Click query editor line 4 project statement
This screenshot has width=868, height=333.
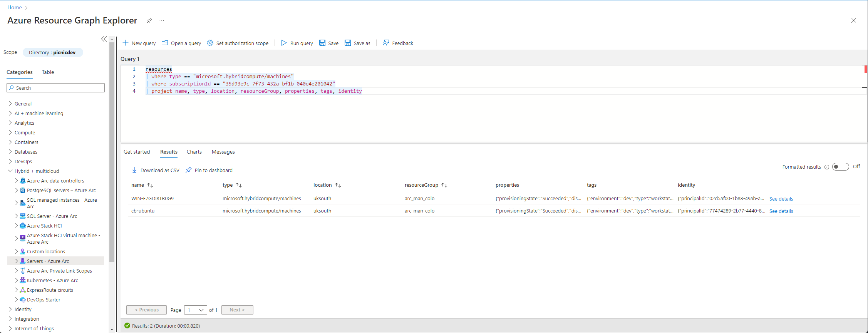[254, 91]
